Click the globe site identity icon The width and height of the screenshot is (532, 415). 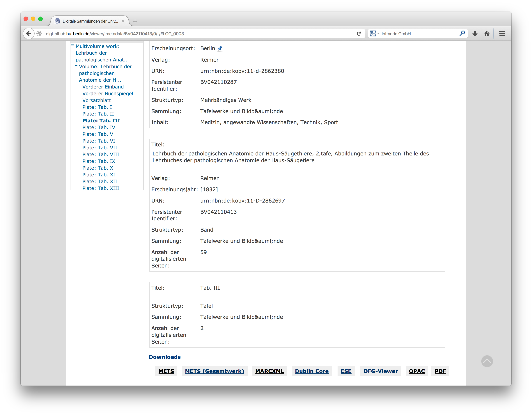39,34
